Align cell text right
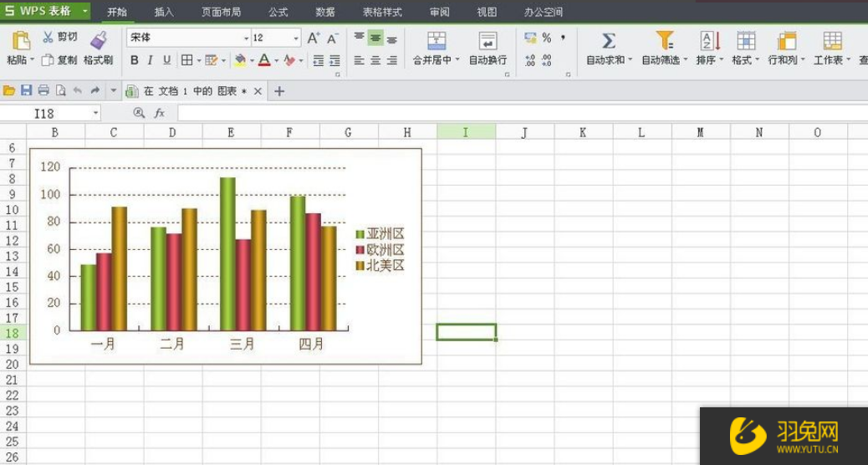This screenshot has width=868, height=465. [x=392, y=60]
